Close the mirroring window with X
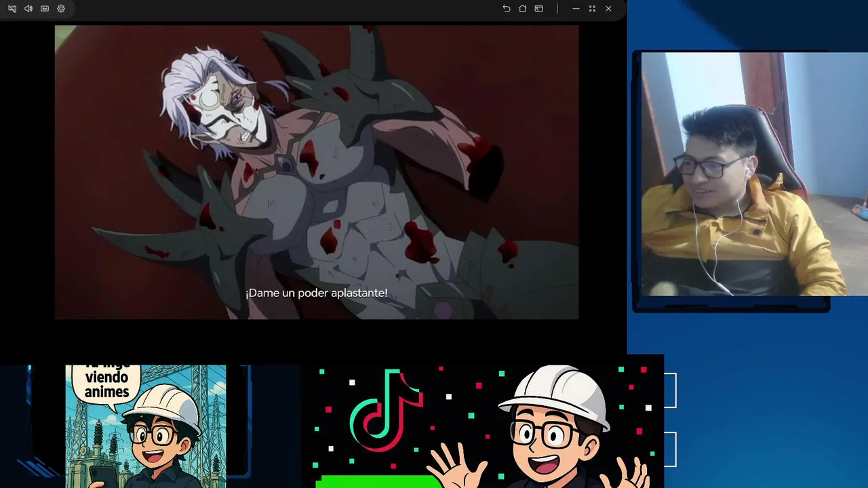Viewport: 868px width, 488px height. click(608, 9)
